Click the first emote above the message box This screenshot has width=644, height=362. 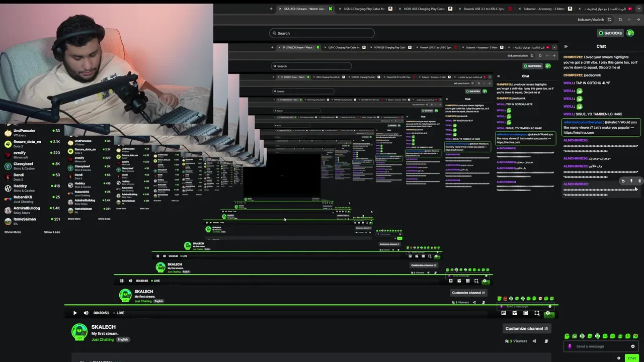coord(567,336)
